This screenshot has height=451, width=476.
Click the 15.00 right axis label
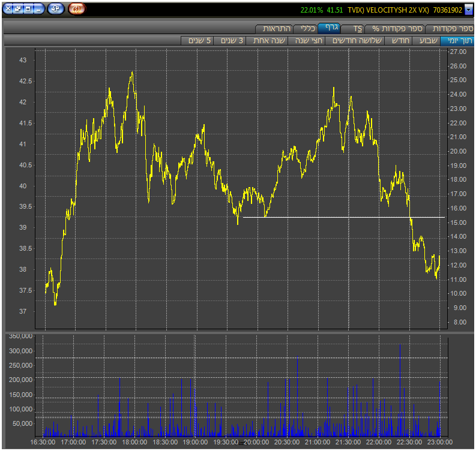tap(458, 223)
